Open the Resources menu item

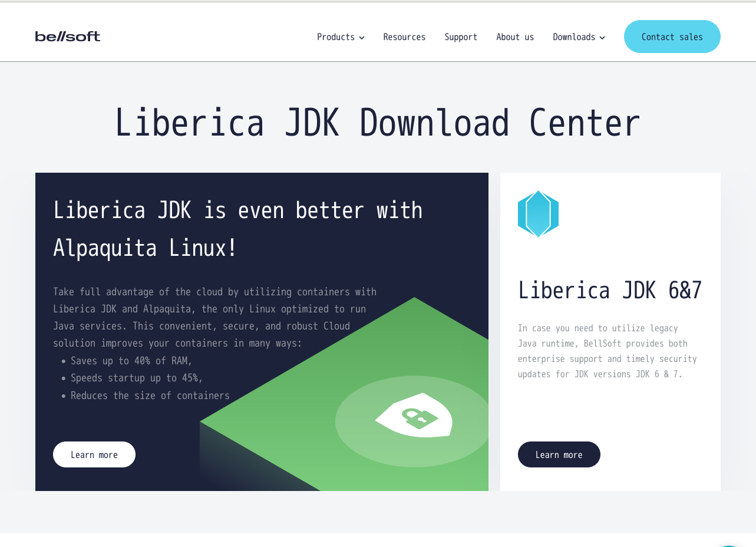pos(404,37)
